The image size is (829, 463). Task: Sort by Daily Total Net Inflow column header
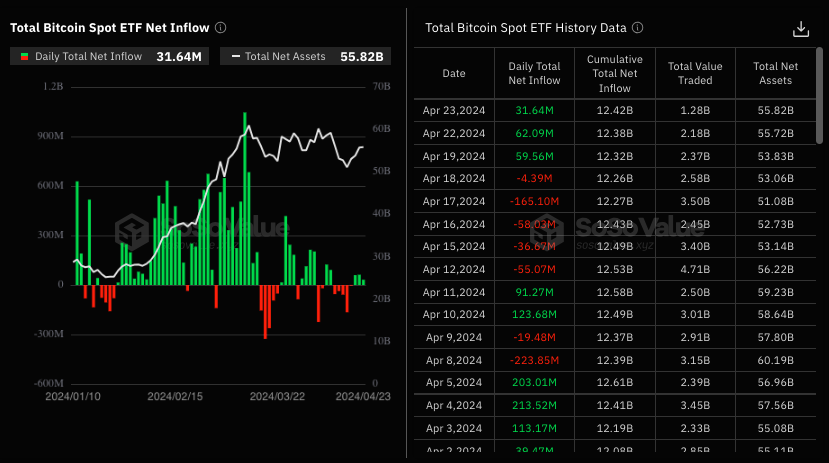pyautogui.click(x=535, y=73)
